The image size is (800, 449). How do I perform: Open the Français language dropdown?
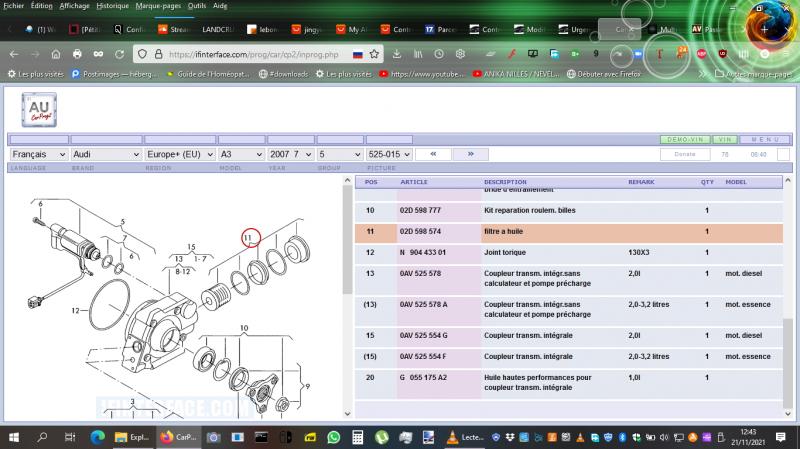click(39, 154)
